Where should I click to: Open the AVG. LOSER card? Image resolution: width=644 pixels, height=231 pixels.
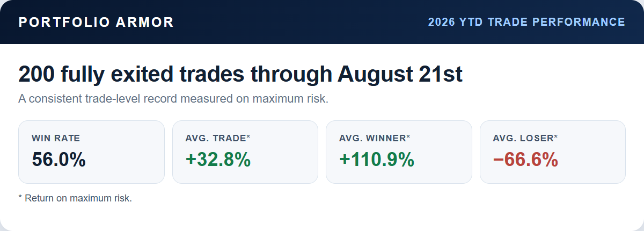552,152
